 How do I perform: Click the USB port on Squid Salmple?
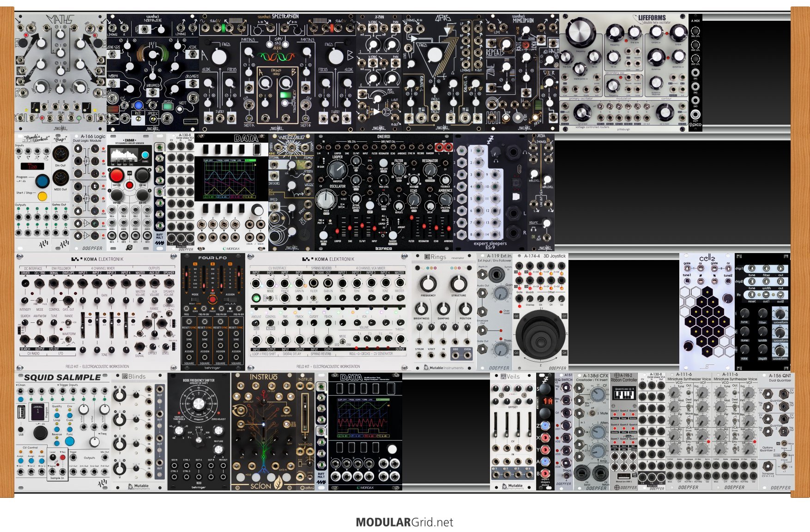21,411
